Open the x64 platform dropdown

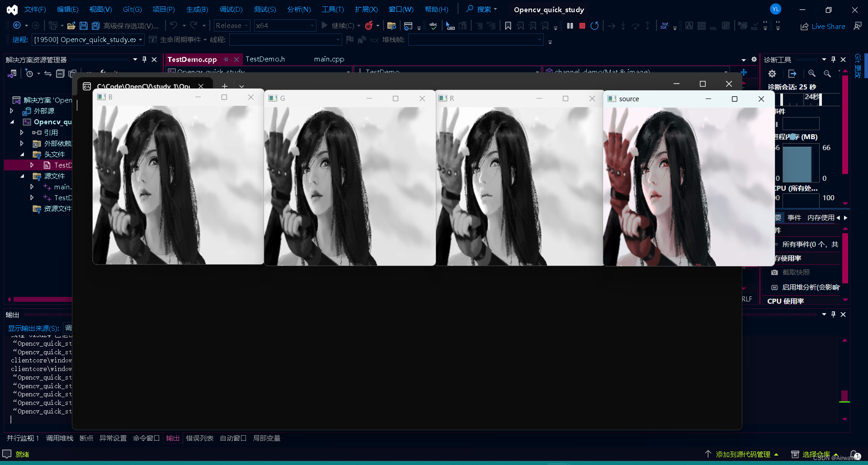[285, 26]
